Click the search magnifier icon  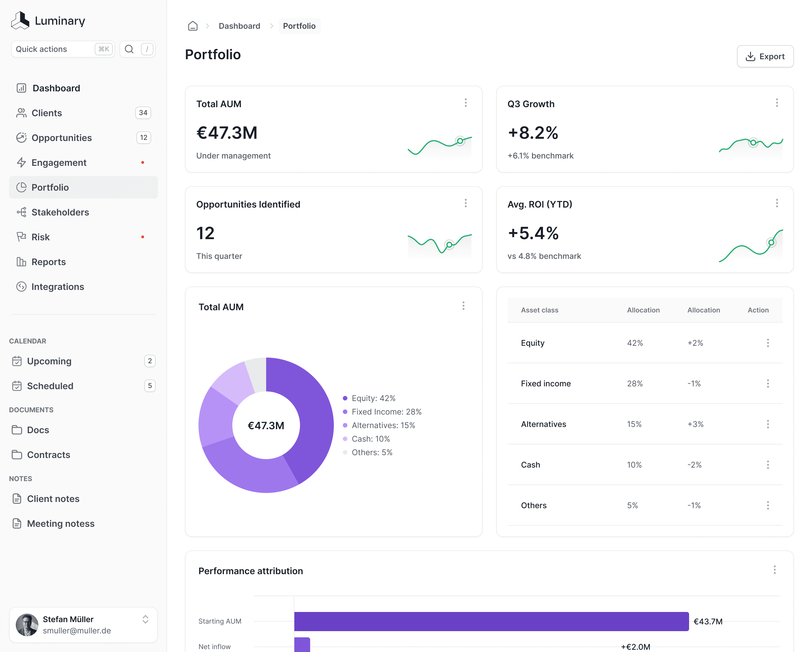[x=129, y=49]
